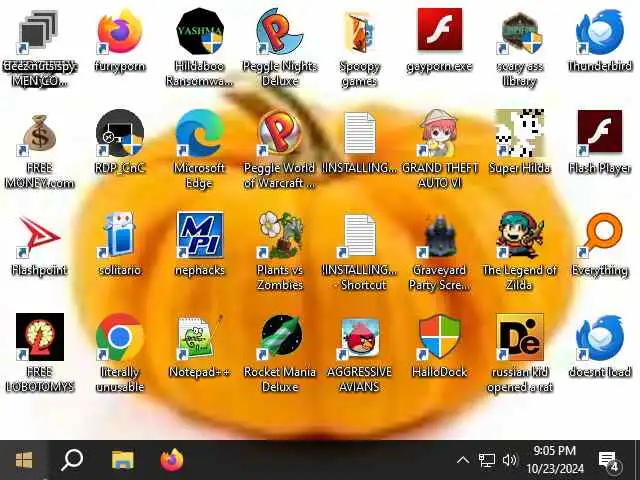Launch Peggle World of Warcraft
Viewport: 640px width, 480px height.
tap(280, 133)
